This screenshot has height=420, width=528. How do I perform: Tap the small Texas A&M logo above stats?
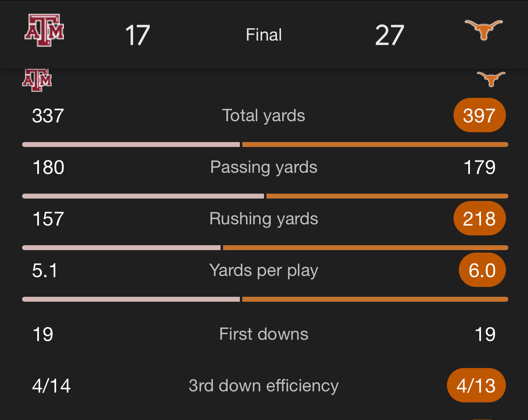point(37,80)
